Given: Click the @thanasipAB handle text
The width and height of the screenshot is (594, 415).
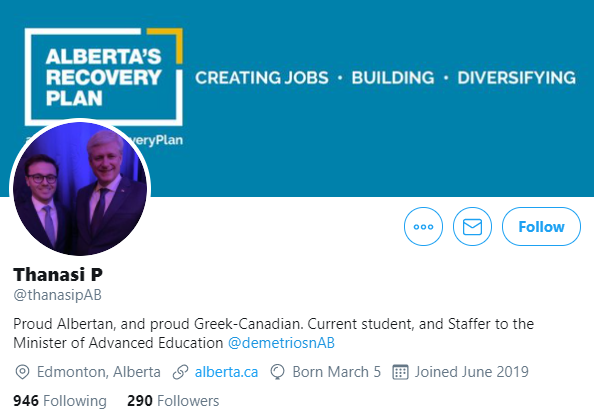Looking at the screenshot, I should tap(58, 295).
